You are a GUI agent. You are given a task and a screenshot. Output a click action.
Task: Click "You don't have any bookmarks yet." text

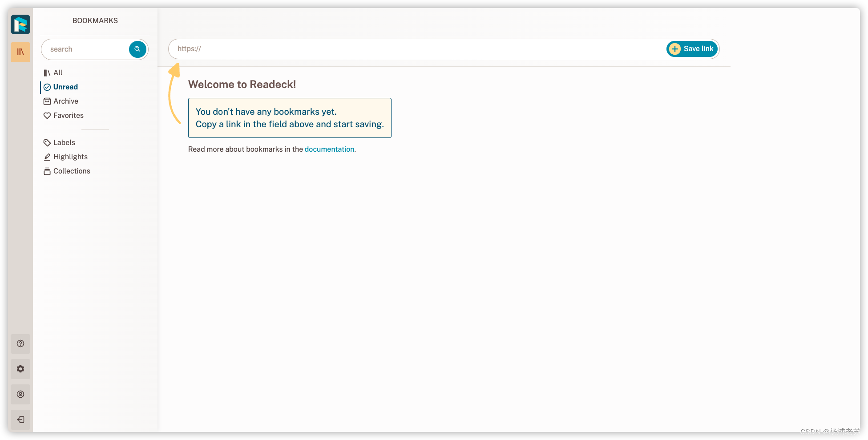266,112
